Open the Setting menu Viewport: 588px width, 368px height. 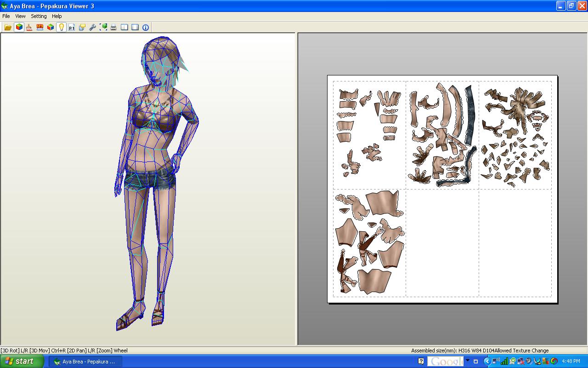pos(39,16)
